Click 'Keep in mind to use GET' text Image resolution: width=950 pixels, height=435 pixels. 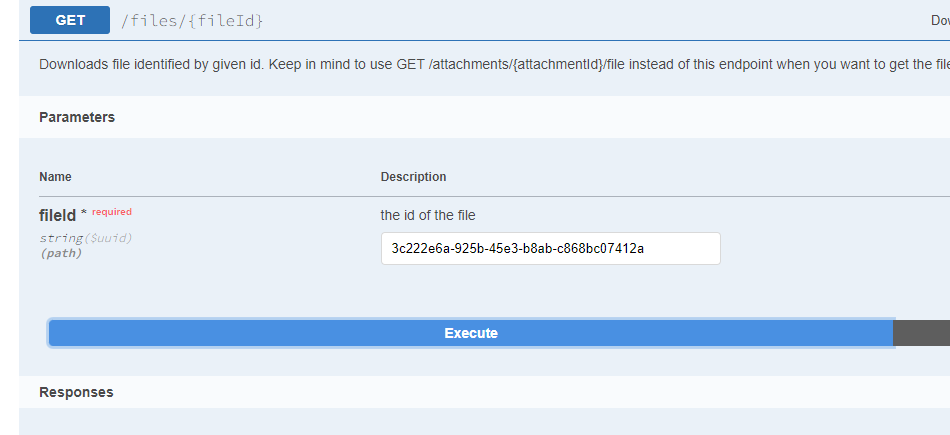point(347,64)
